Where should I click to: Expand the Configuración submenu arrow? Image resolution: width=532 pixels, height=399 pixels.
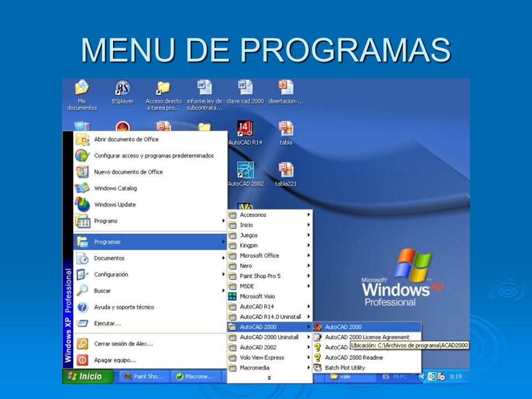(x=223, y=274)
